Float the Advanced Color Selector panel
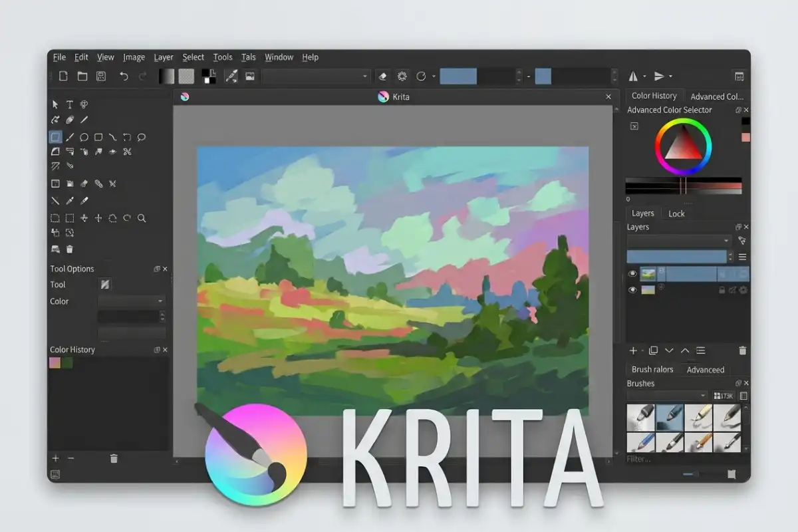The image size is (798, 532). point(738,110)
